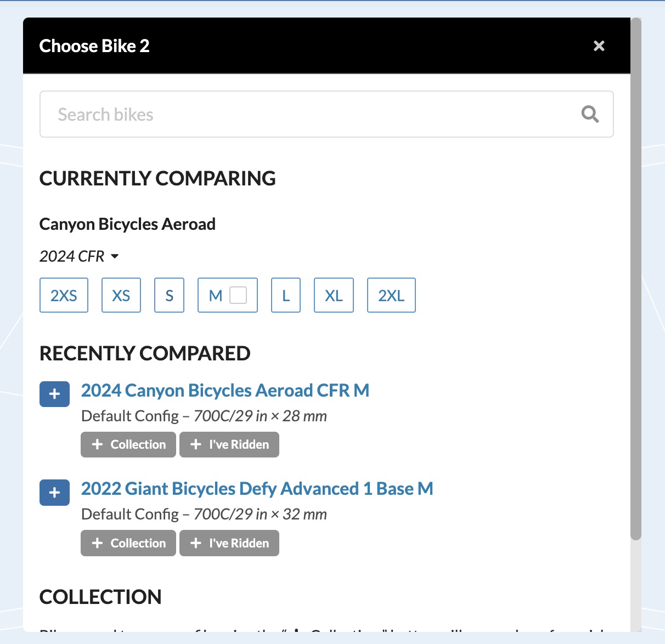Open the 2024 CFR model dropdown

(x=78, y=256)
